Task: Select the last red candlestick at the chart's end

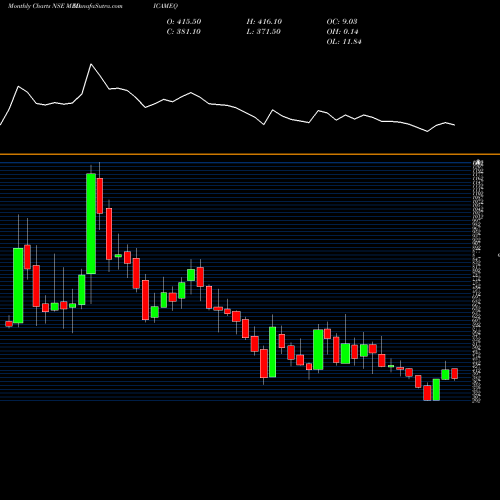Action: 454,374
